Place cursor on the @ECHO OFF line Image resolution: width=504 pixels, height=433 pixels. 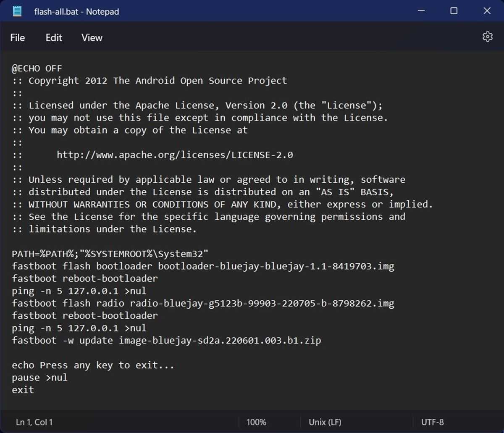37,68
